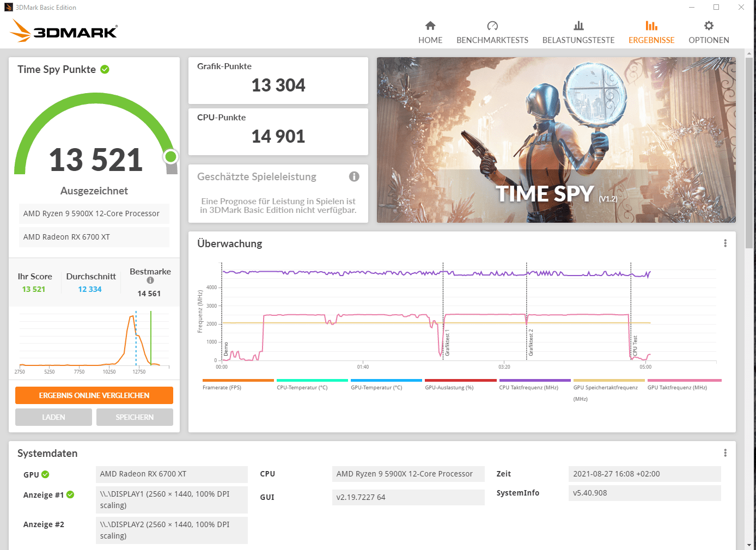
Task: Click the Bestmarke info icon
Action: coord(150,280)
